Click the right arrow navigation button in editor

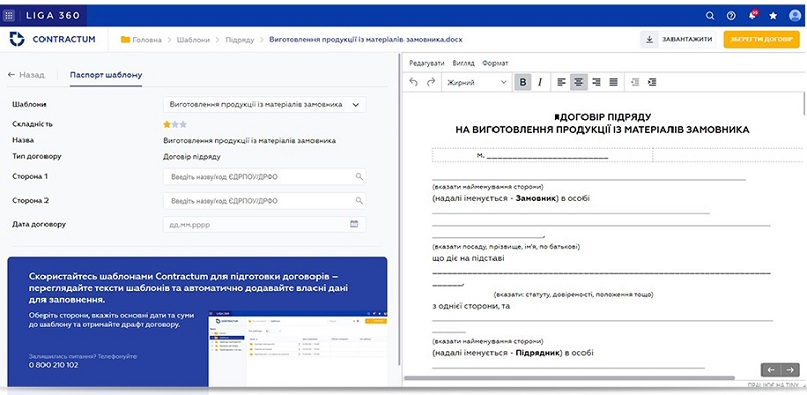click(789, 370)
